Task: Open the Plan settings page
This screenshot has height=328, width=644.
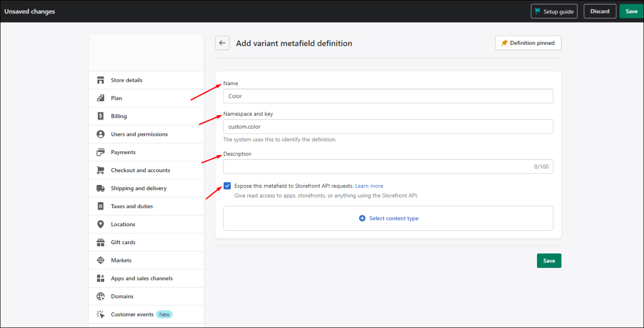Action: point(147,98)
